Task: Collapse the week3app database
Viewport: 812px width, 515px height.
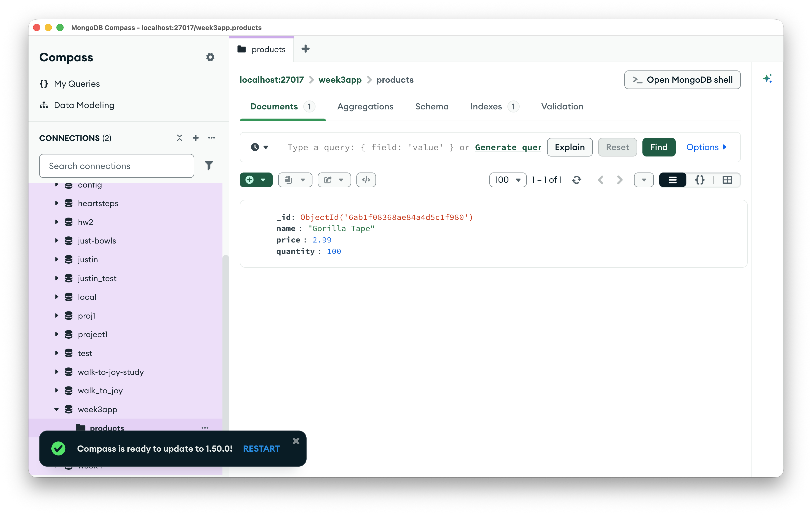Action: (57, 409)
